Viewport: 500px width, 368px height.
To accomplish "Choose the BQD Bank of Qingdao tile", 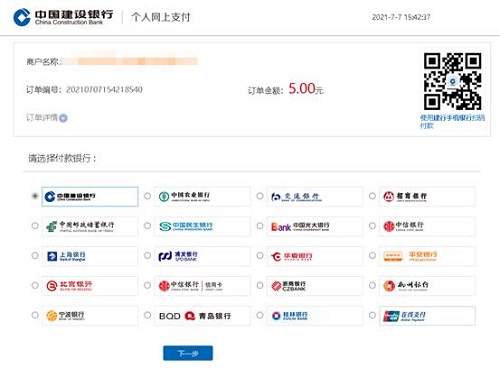I will coord(202,316).
